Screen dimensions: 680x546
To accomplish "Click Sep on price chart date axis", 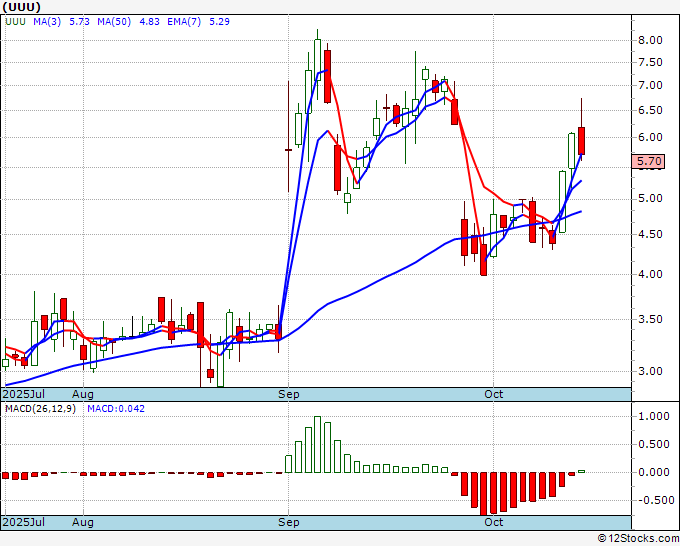I will 288,394.
